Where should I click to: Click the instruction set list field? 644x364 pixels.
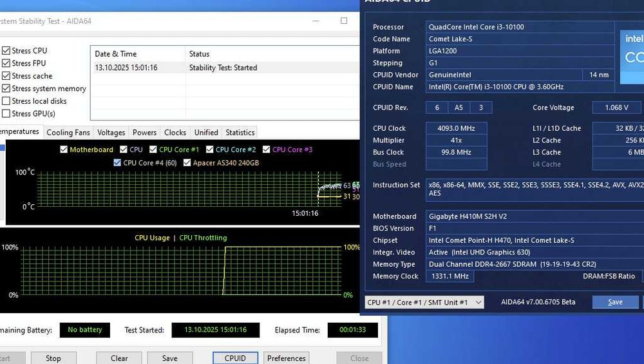tap(535, 189)
